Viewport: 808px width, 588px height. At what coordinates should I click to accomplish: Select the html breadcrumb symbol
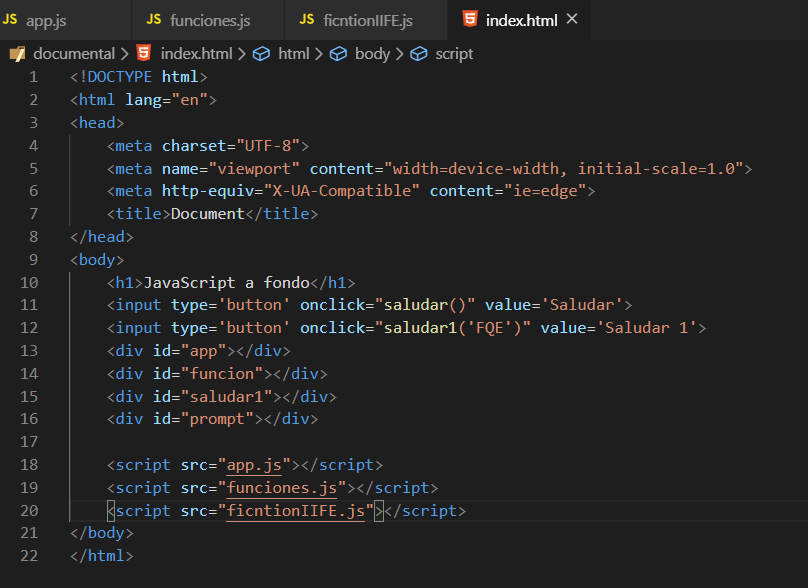[x=294, y=54]
